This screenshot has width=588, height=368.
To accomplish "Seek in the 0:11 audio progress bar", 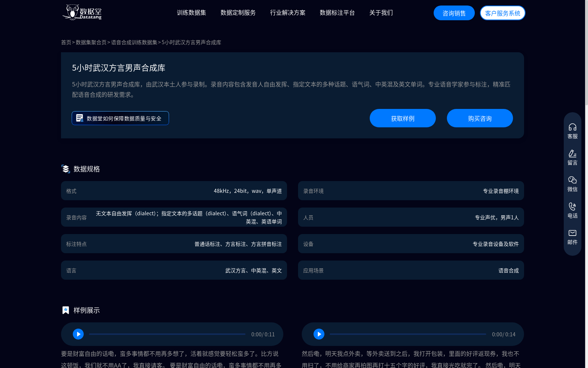I will click(x=167, y=334).
